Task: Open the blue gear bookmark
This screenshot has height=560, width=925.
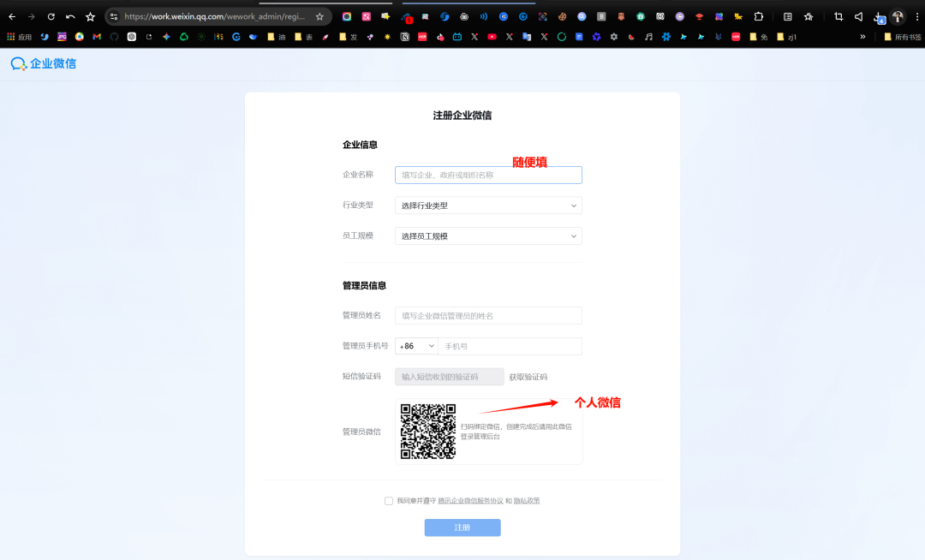Action: point(666,37)
